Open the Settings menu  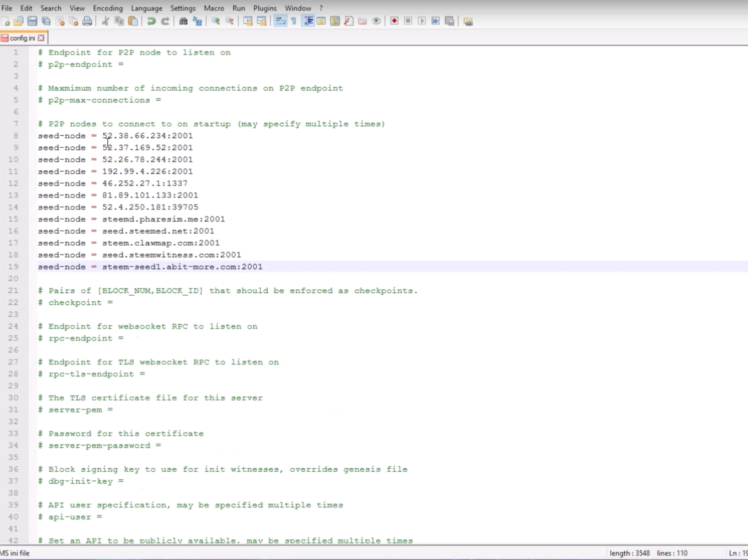pyautogui.click(x=183, y=8)
